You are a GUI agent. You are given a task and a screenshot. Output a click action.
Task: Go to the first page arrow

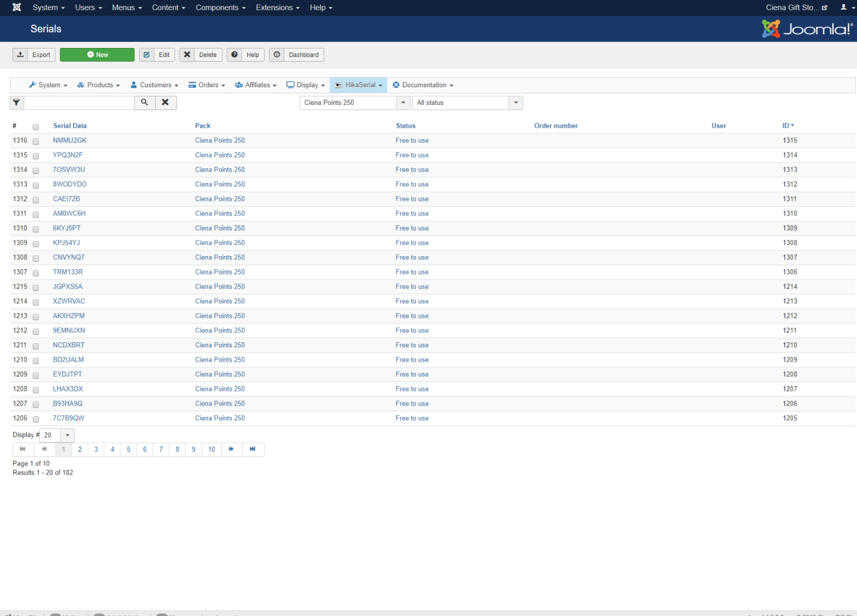tap(23, 449)
